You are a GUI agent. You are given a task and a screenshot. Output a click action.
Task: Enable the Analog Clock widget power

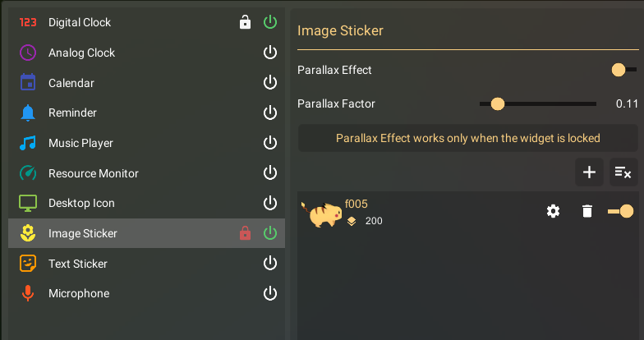(270, 53)
